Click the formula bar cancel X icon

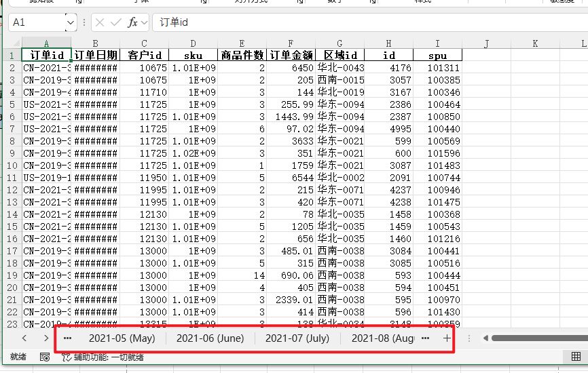[100, 22]
